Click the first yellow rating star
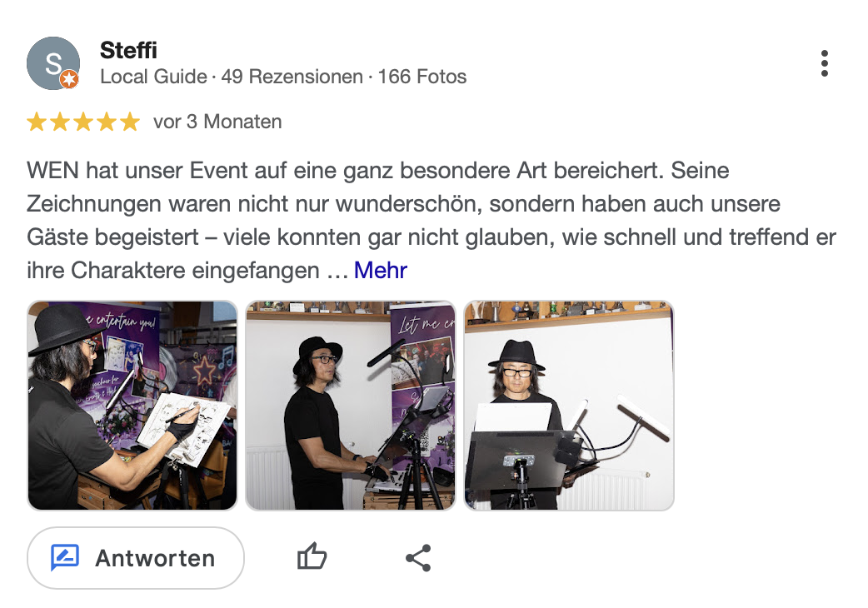Image resolution: width=868 pixels, height=608 pixels. point(37,122)
